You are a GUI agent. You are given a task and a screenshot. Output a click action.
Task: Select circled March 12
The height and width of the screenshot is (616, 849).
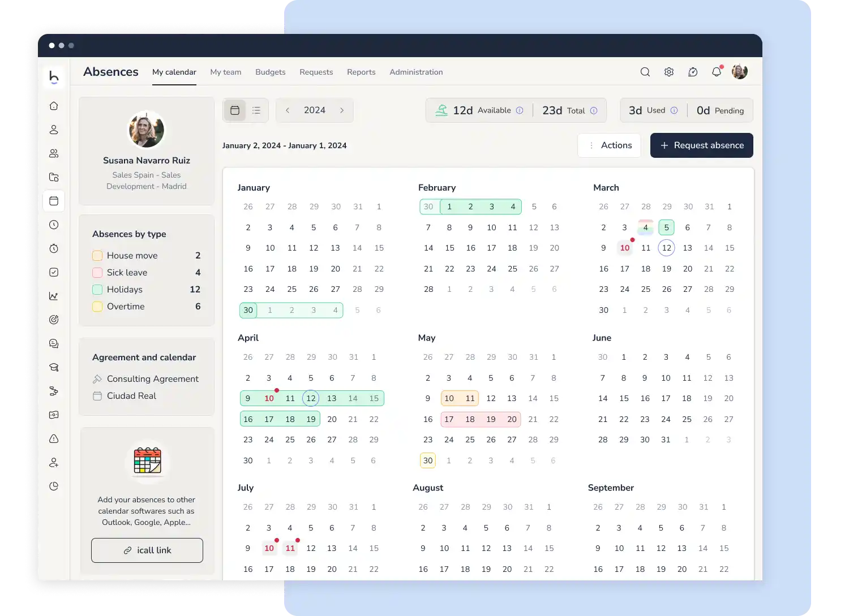tap(667, 248)
